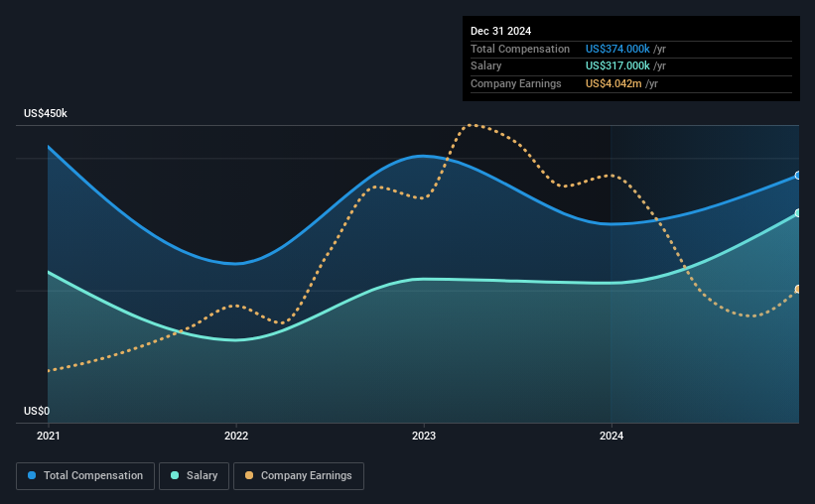Viewport: 815px width, 504px height.
Task: Click the US$374.000k total compensation value
Action: [617, 49]
